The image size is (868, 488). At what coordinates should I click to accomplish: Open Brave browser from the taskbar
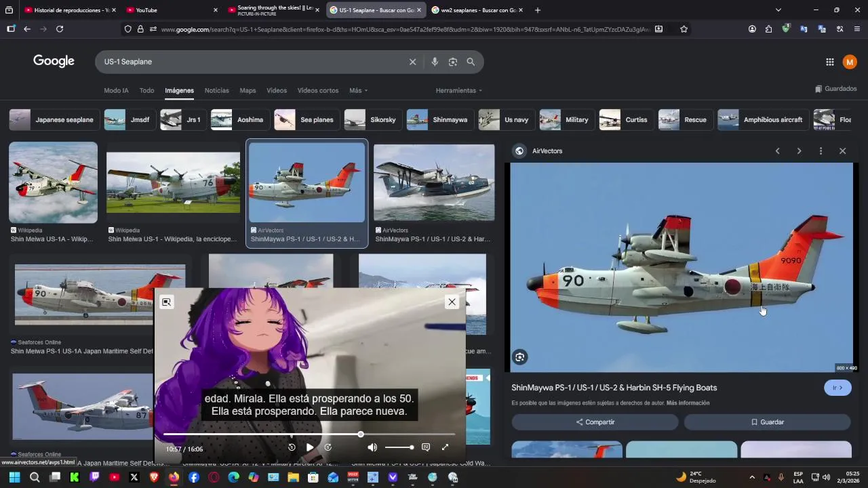pyautogui.click(x=154, y=477)
